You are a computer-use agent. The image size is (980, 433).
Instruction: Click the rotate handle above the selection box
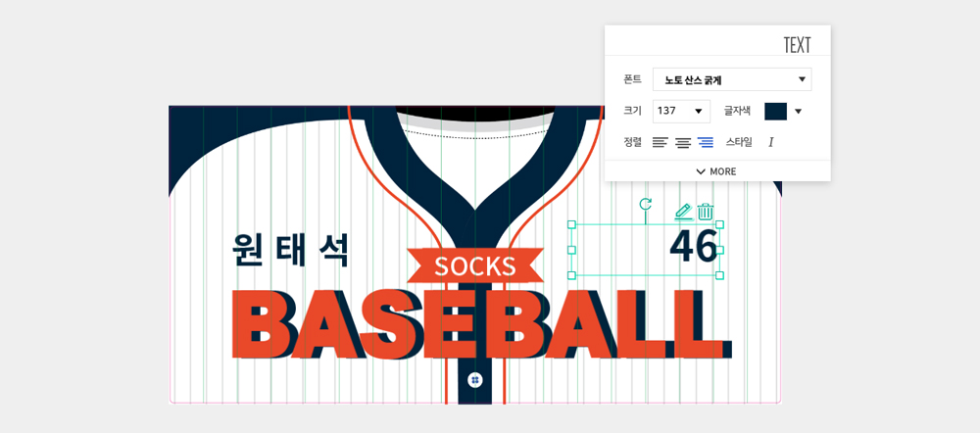pos(645,204)
